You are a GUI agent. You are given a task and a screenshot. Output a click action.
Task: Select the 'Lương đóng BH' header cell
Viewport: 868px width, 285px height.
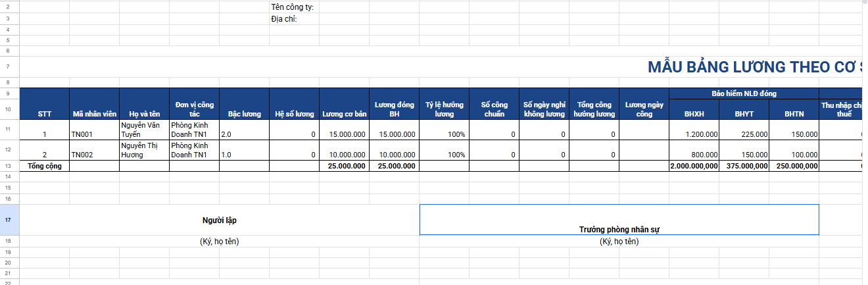[x=395, y=103]
